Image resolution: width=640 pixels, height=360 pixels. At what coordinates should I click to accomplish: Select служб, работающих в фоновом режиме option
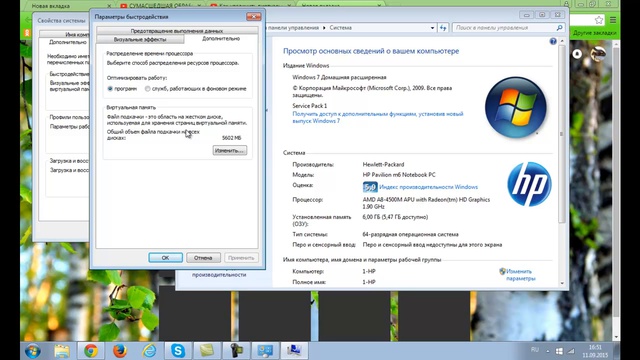tap(147, 89)
